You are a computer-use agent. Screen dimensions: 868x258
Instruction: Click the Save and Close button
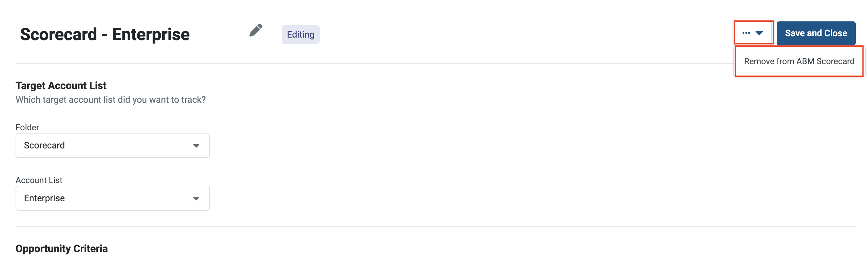coord(816,33)
